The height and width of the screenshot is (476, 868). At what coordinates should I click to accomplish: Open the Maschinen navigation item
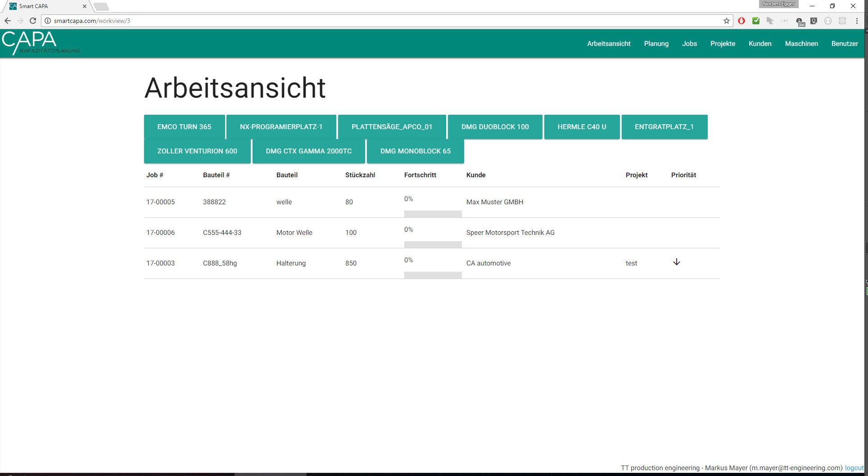click(801, 44)
